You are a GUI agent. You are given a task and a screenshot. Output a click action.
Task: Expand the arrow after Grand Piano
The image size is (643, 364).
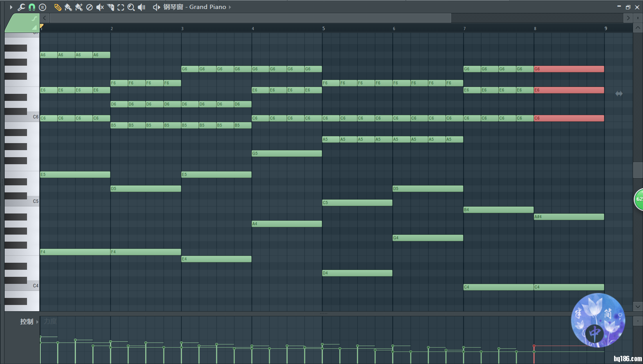pos(230,7)
